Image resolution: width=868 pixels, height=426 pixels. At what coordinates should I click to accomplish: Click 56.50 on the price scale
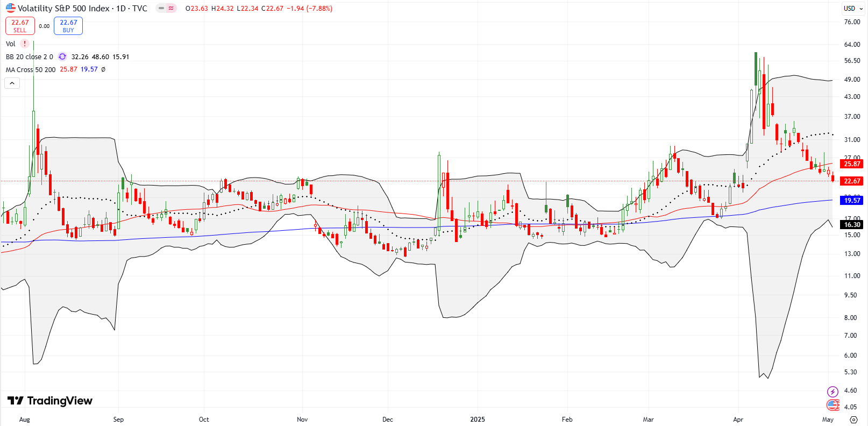852,61
